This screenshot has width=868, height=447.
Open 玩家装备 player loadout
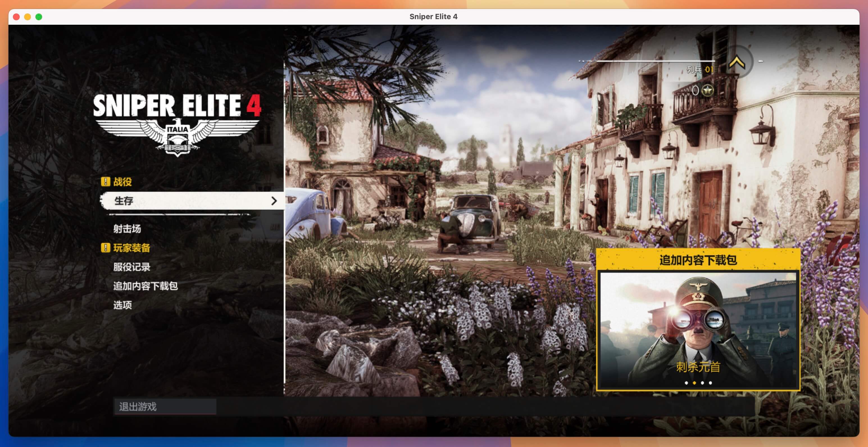click(132, 248)
